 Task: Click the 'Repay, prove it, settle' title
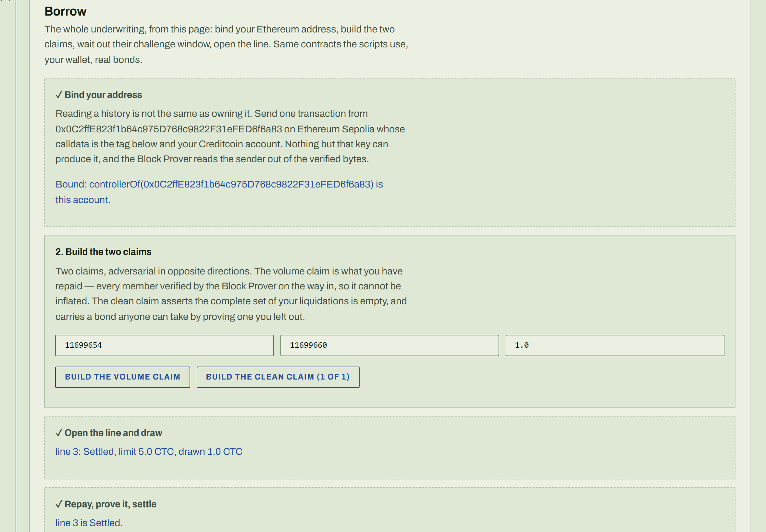pos(110,504)
